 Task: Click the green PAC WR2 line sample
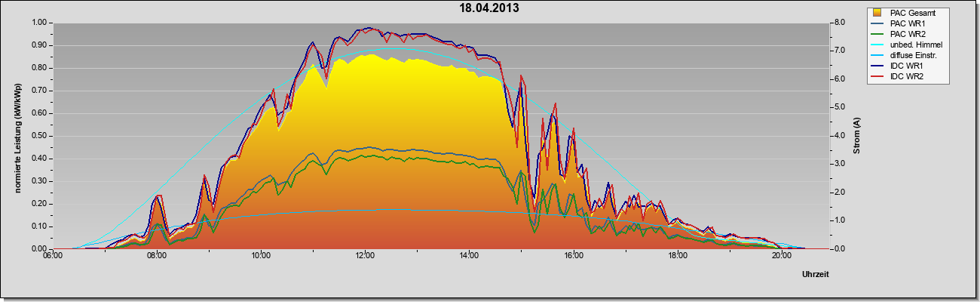coord(877,34)
